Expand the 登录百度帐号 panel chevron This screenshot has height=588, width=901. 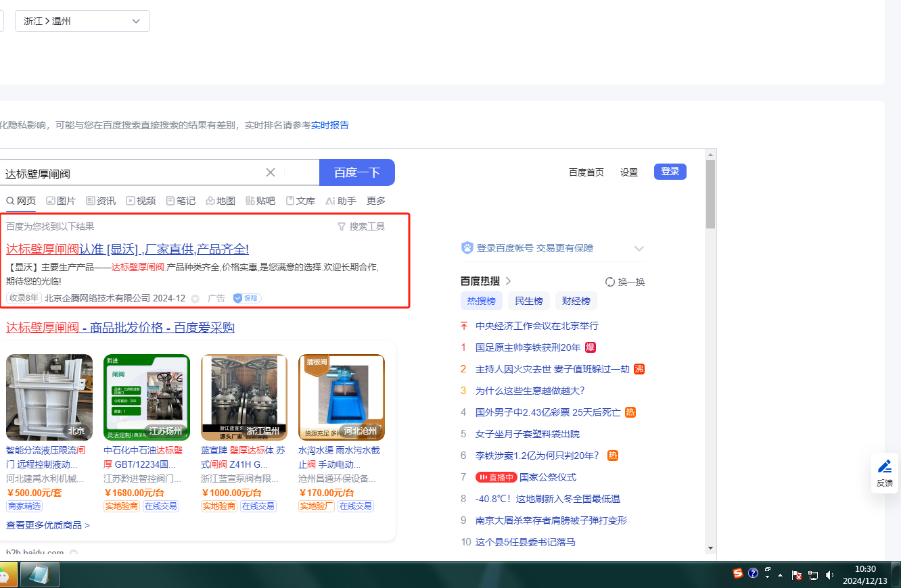639,249
